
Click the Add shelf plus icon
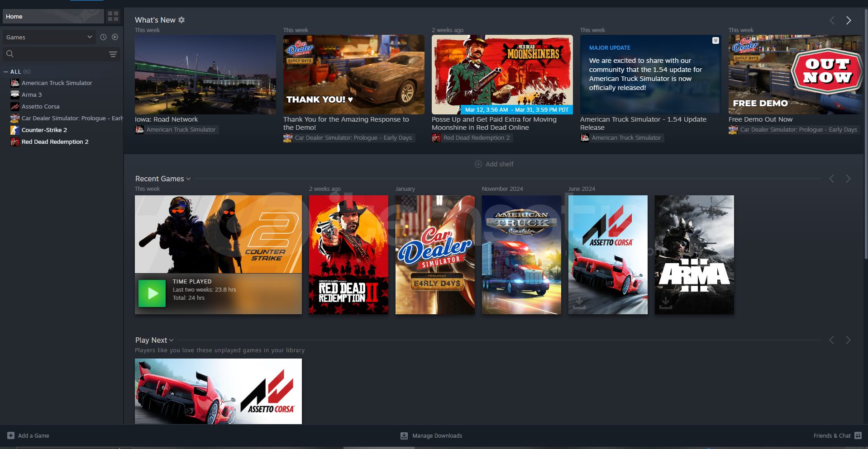click(x=478, y=164)
